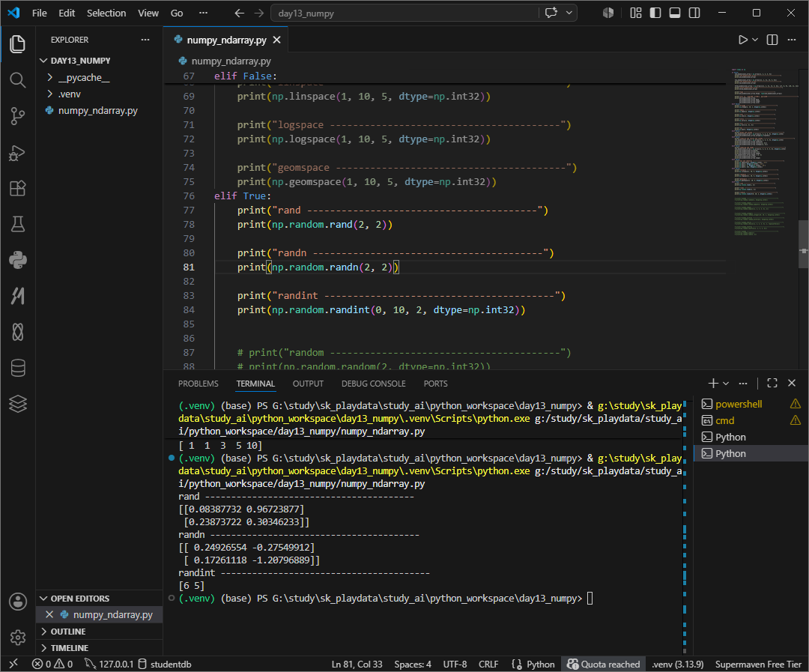809x672 pixels.
Task: Expand the Outline section
Action: (100, 632)
